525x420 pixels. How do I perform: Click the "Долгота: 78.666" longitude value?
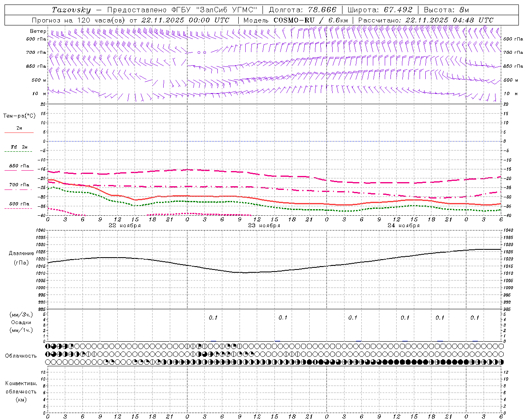click(x=303, y=10)
